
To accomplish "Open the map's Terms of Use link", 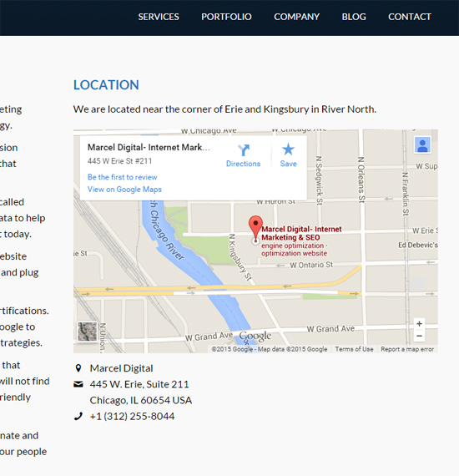I will 354,349.
